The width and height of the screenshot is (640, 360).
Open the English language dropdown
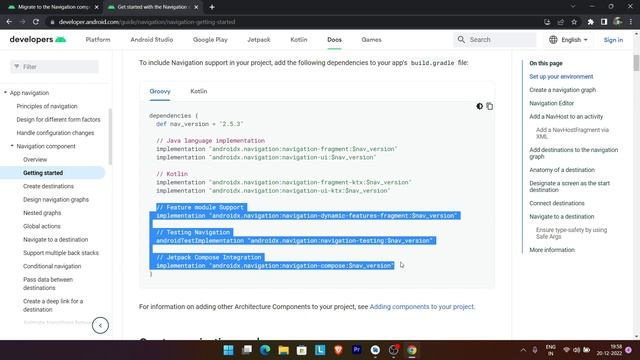(569, 40)
